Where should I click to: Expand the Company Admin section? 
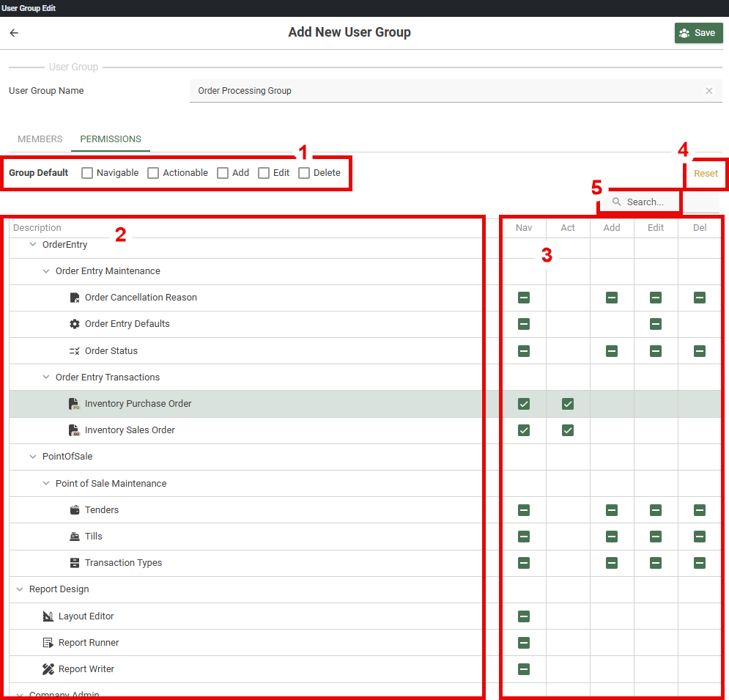click(19, 693)
